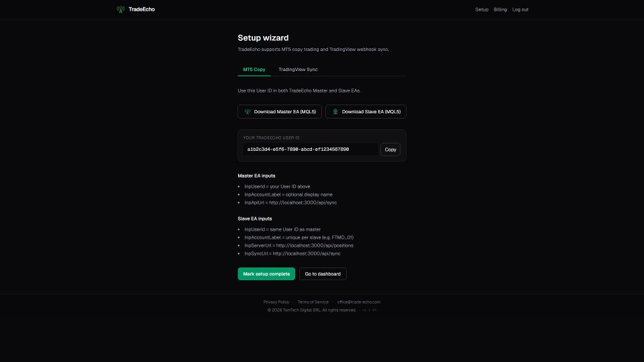
Task: Switch to the TradingView Sync tab
Action: [x=298, y=69]
